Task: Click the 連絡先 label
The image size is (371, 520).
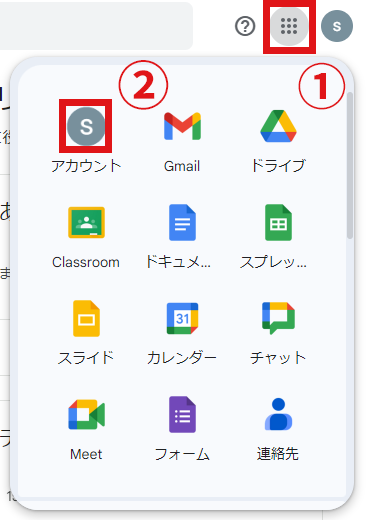Action: click(278, 454)
